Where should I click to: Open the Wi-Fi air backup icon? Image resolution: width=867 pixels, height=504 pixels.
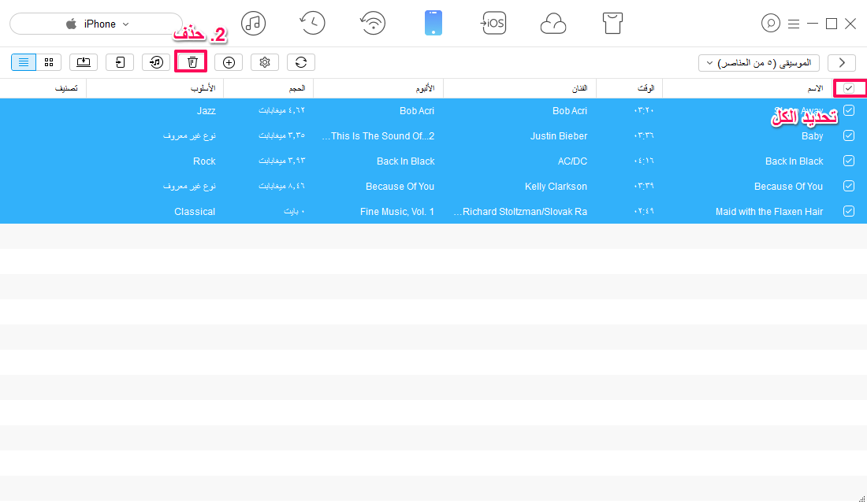(373, 23)
